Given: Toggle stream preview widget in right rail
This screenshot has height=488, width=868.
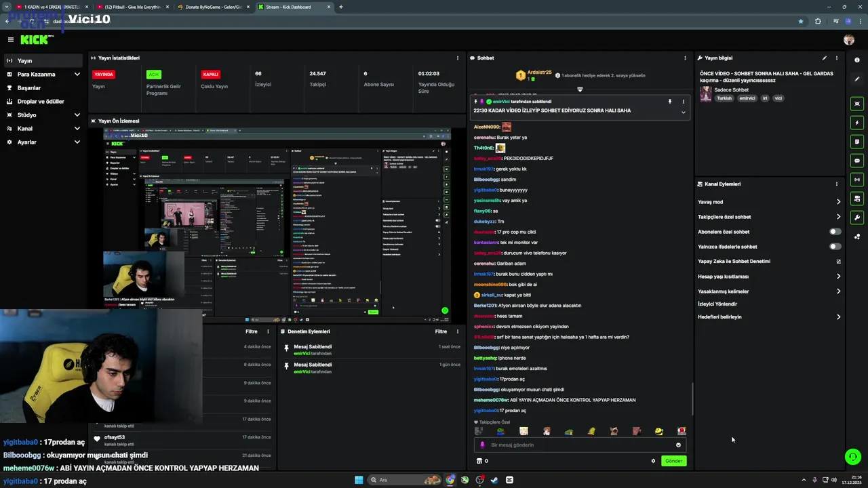Looking at the screenshot, I should click(x=857, y=104).
